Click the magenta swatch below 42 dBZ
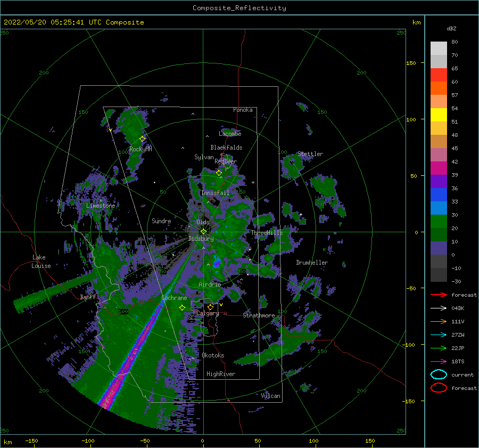 coord(439,168)
